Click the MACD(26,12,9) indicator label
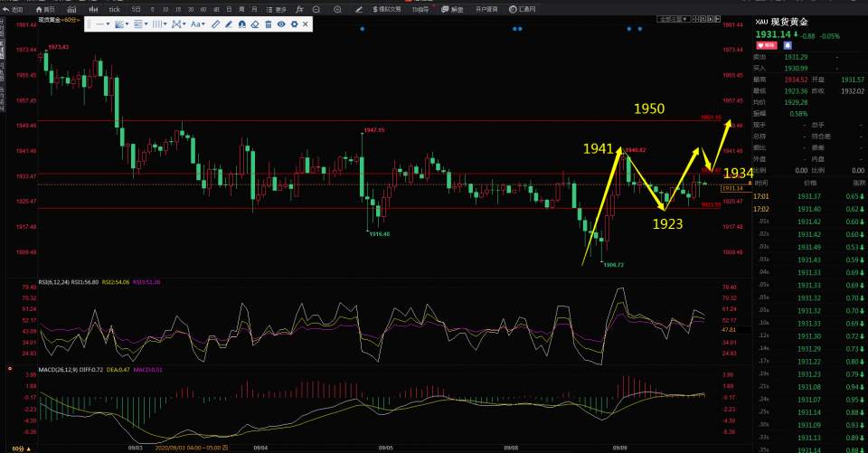The image size is (868, 453). click(x=58, y=370)
